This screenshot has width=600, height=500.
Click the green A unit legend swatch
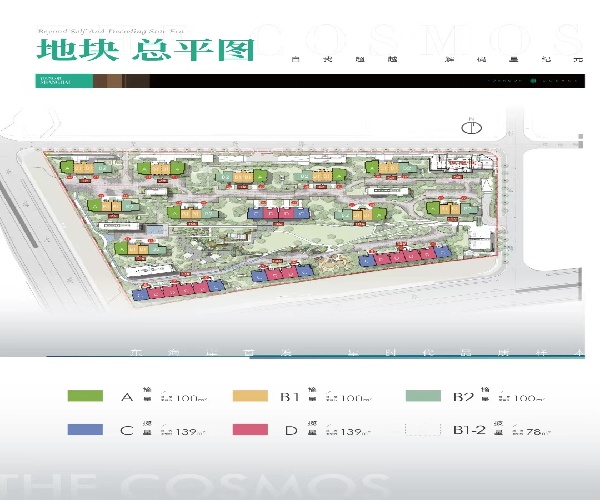tap(85, 397)
